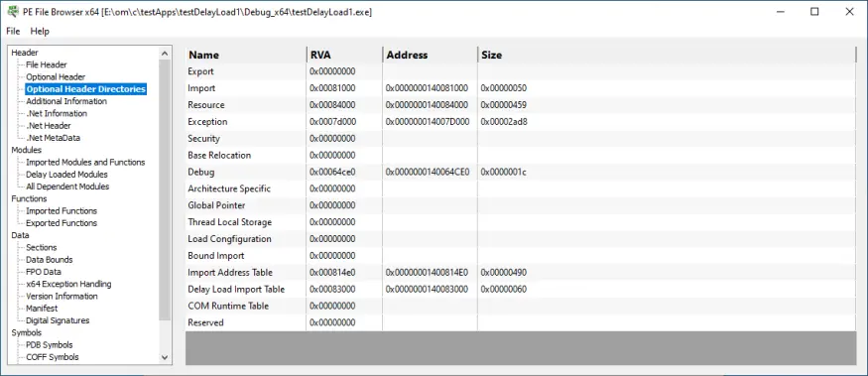Open Imported Functions tree item
Screen dimensions: 868x376
(62, 211)
